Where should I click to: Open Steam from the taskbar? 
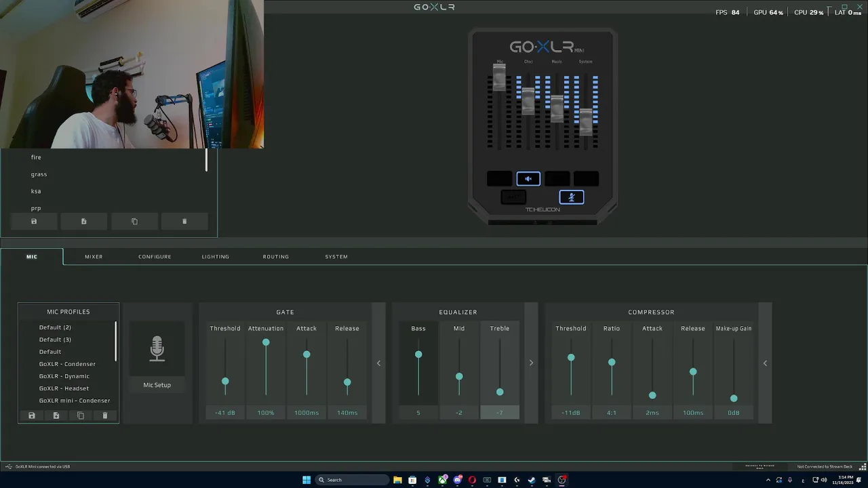(532, 480)
